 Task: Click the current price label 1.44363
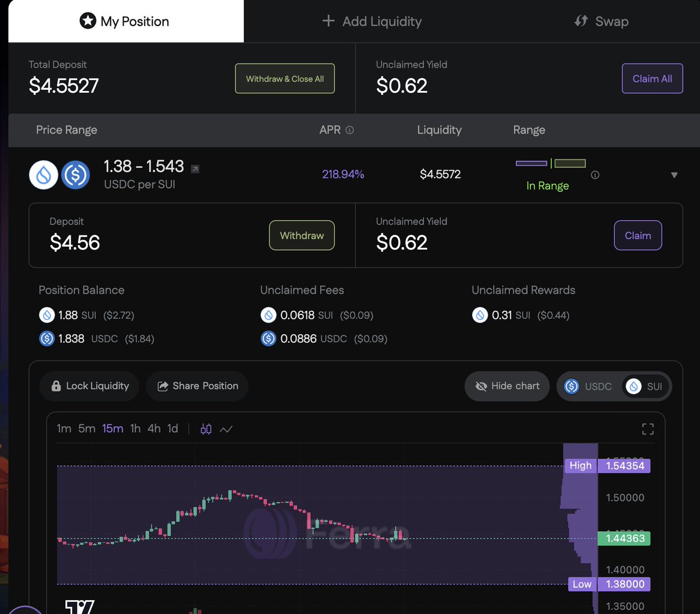624,538
